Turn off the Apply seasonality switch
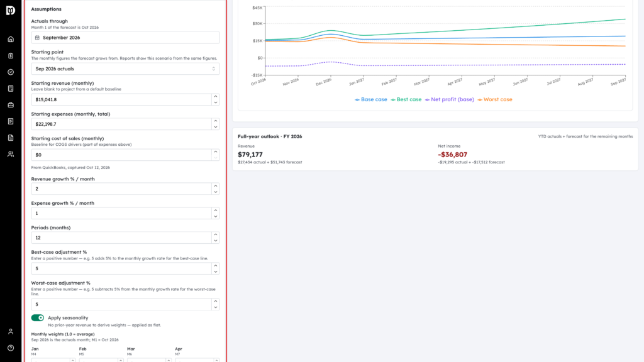Image resolution: width=644 pixels, height=362 pixels. click(38, 317)
